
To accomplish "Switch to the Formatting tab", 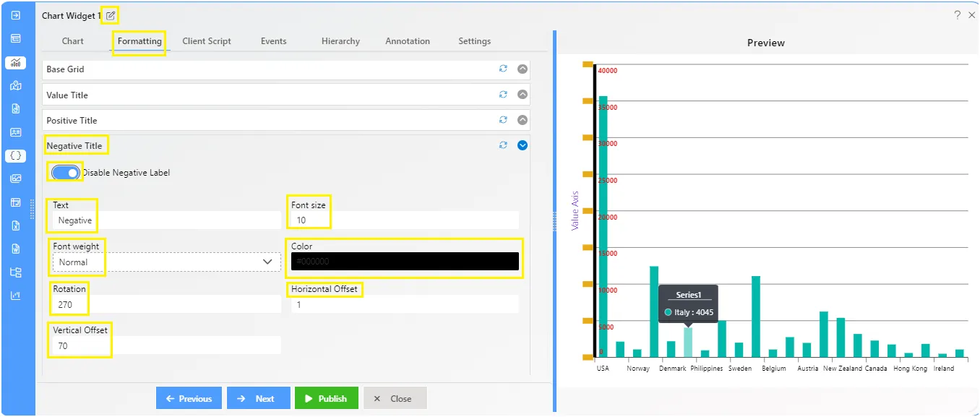I will (139, 41).
